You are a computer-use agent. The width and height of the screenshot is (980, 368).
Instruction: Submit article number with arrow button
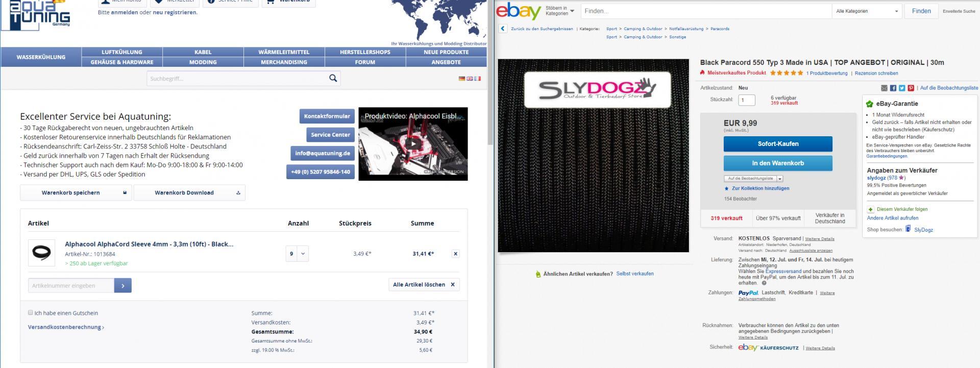click(x=123, y=286)
